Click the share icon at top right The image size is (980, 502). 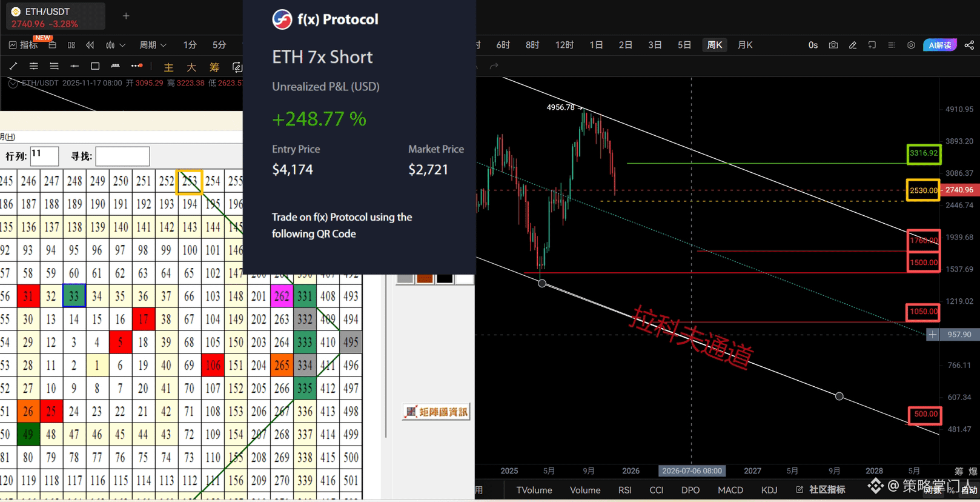[969, 45]
